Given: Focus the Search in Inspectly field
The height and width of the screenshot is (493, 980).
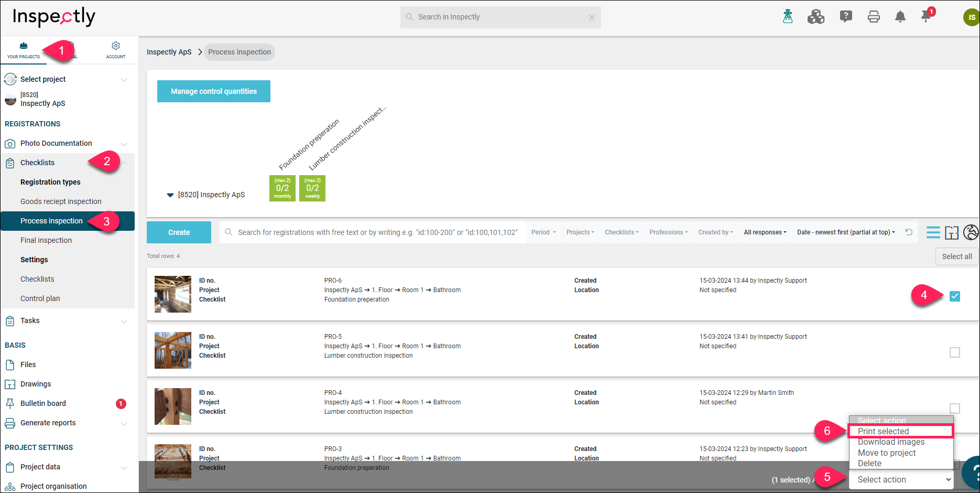Looking at the screenshot, I should point(500,17).
